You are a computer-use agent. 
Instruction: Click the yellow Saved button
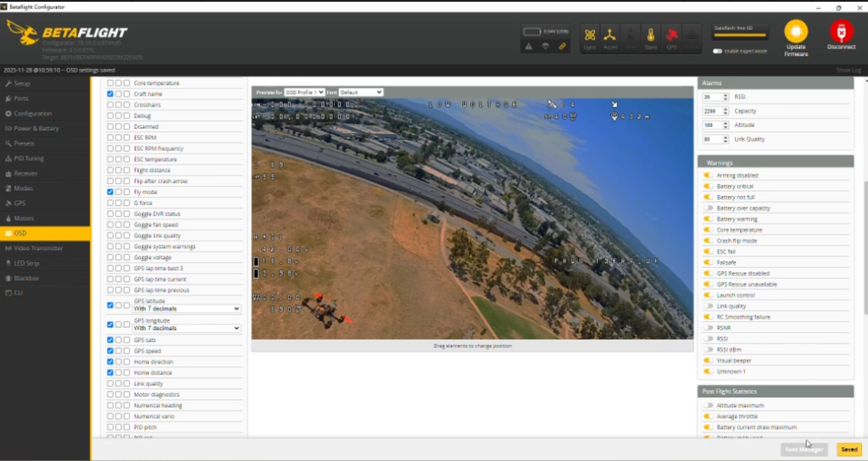[849, 449]
